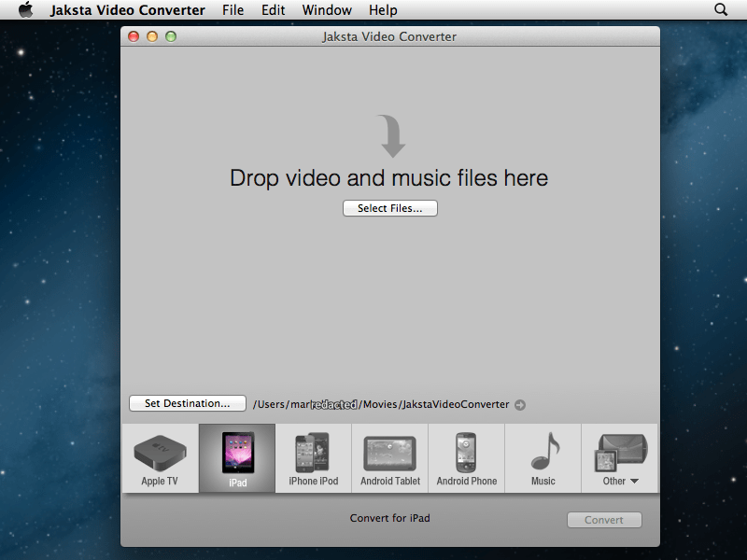Choose the iPad device preset

(237, 458)
